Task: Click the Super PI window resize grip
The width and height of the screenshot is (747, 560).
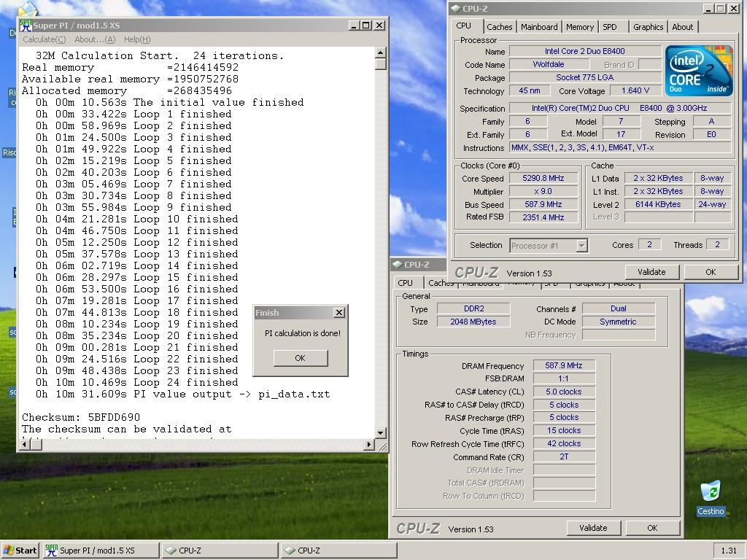Action: 382,446
